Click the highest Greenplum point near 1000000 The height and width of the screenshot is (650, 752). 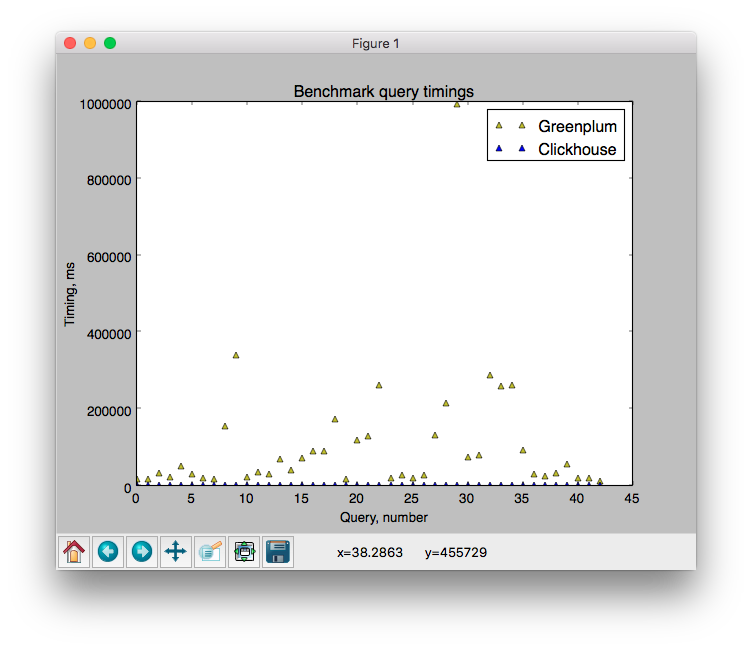point(457,104)
